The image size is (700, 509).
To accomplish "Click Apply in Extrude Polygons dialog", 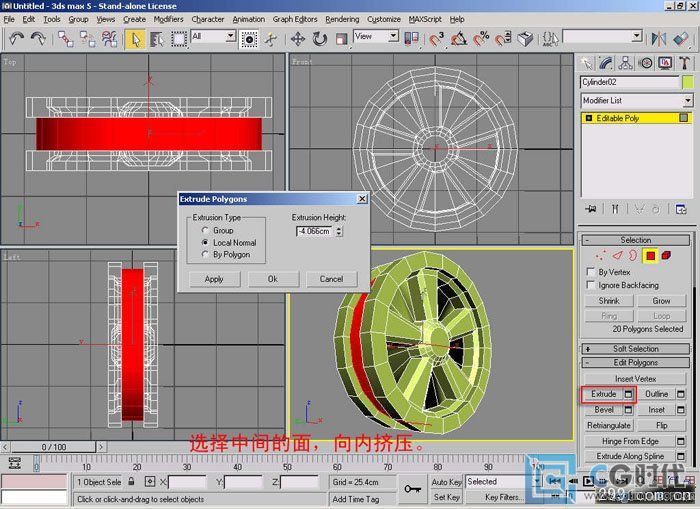I will 214,279.
